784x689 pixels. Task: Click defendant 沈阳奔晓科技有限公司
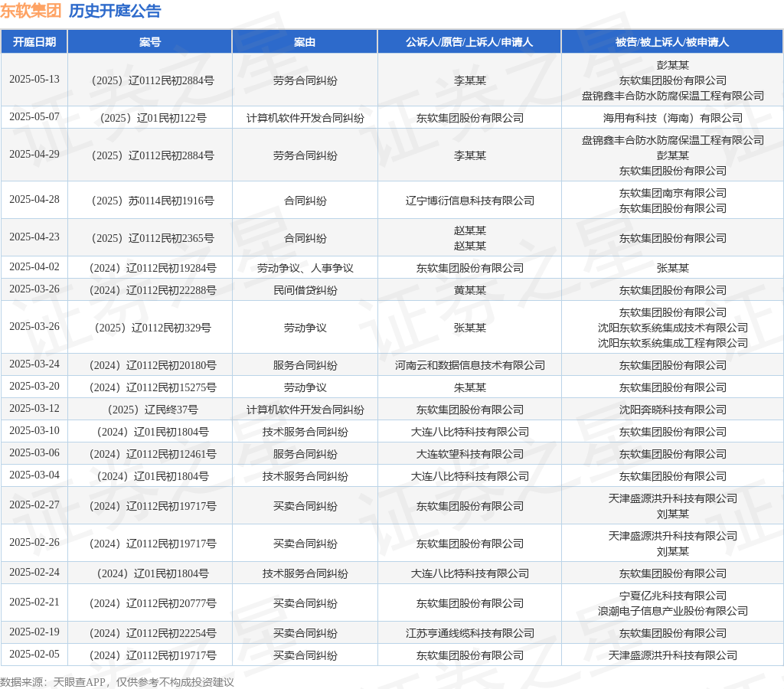coord(672,410)
